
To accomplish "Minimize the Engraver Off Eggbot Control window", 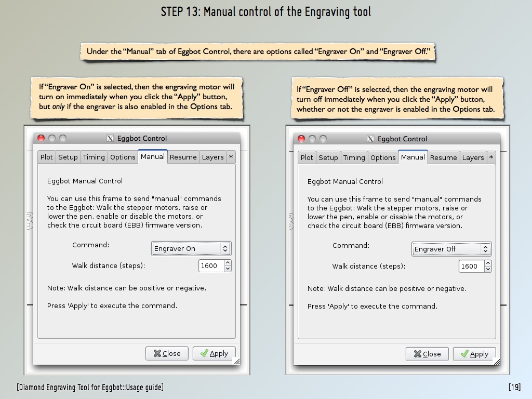I will (312, 138).
